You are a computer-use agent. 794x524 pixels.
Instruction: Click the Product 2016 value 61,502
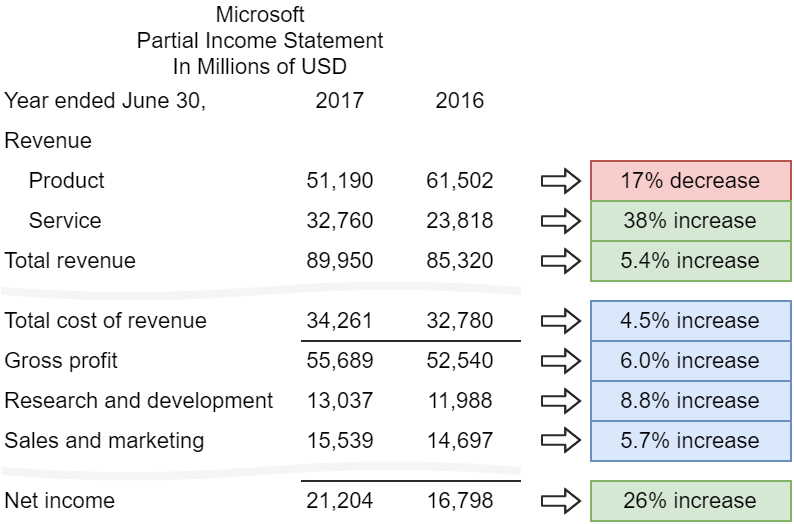point(459,181)
